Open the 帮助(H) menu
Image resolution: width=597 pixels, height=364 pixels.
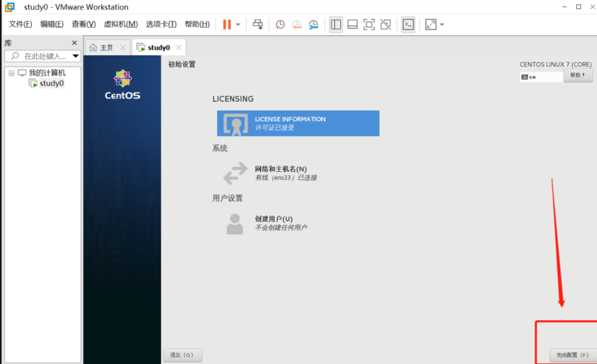pos(197,24)
